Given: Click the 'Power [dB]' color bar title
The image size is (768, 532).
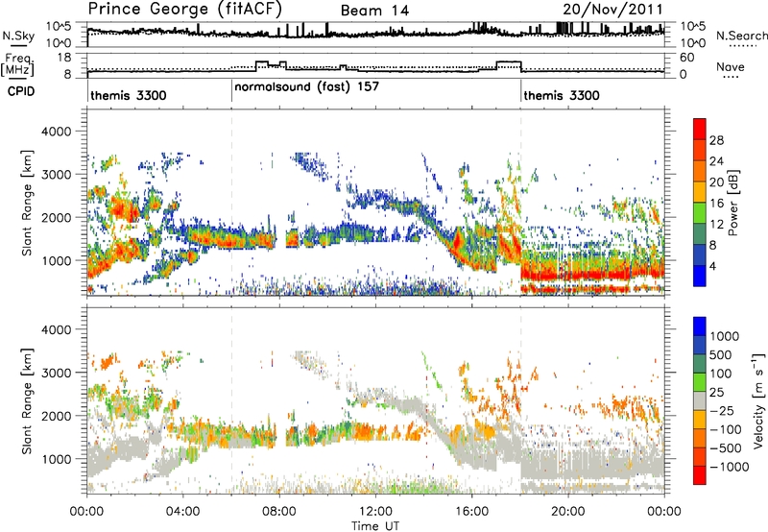Looking at the screenshot, I should [x=732, y=203].
